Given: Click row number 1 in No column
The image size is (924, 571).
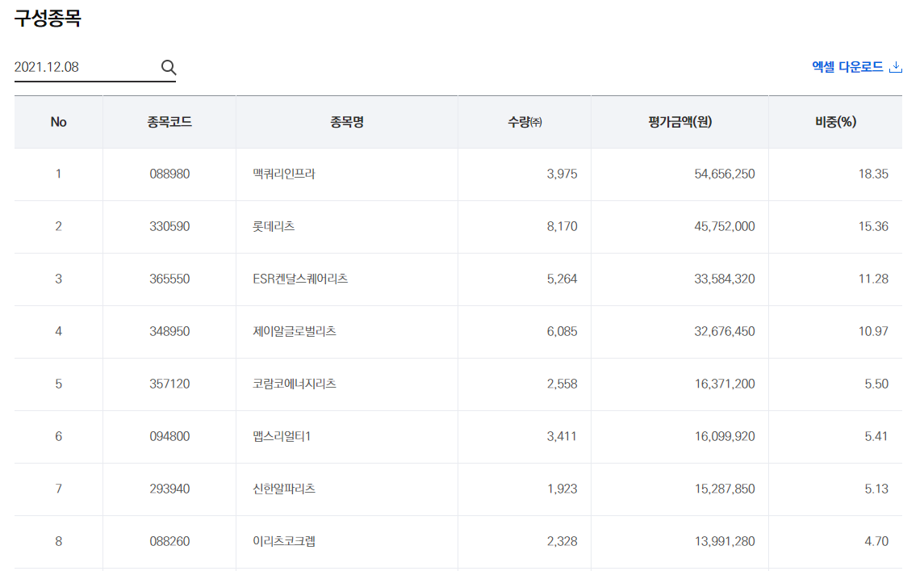Looking at the screenshot, I should [58, 174].
